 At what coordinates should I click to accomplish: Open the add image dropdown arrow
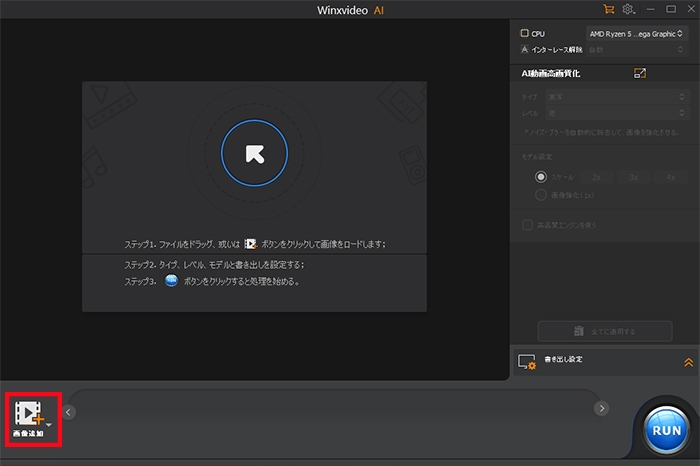[49, 424]
